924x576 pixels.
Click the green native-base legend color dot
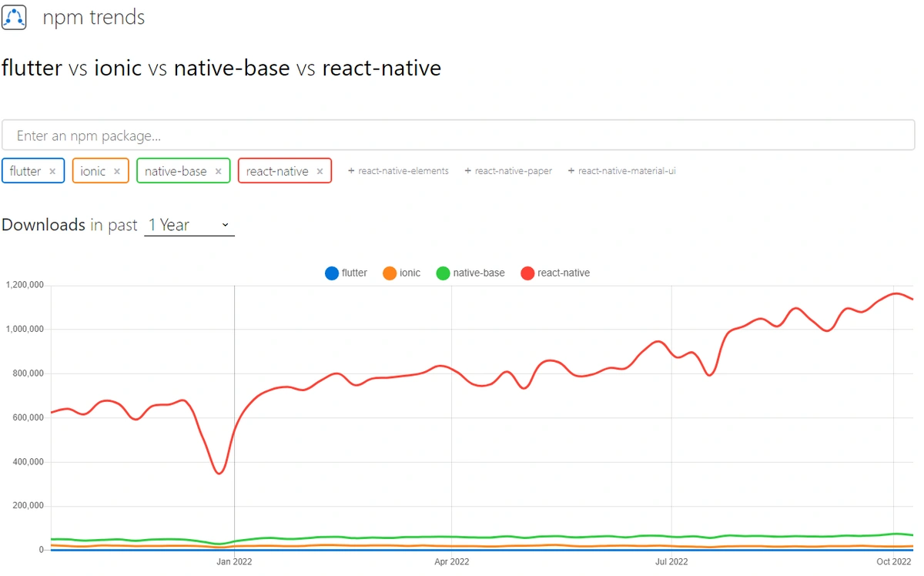443,273
